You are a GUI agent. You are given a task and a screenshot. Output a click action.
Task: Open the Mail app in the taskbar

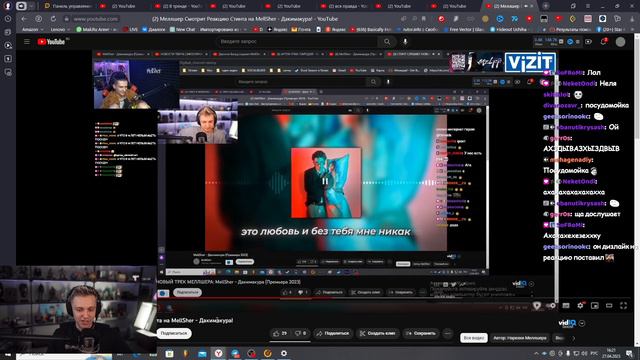tap(202, 353)
